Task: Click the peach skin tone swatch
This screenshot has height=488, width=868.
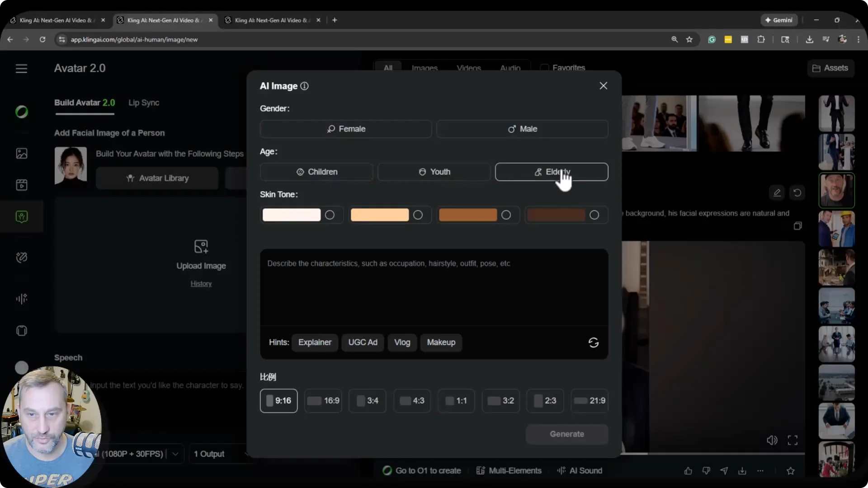Action: point(380,215)
